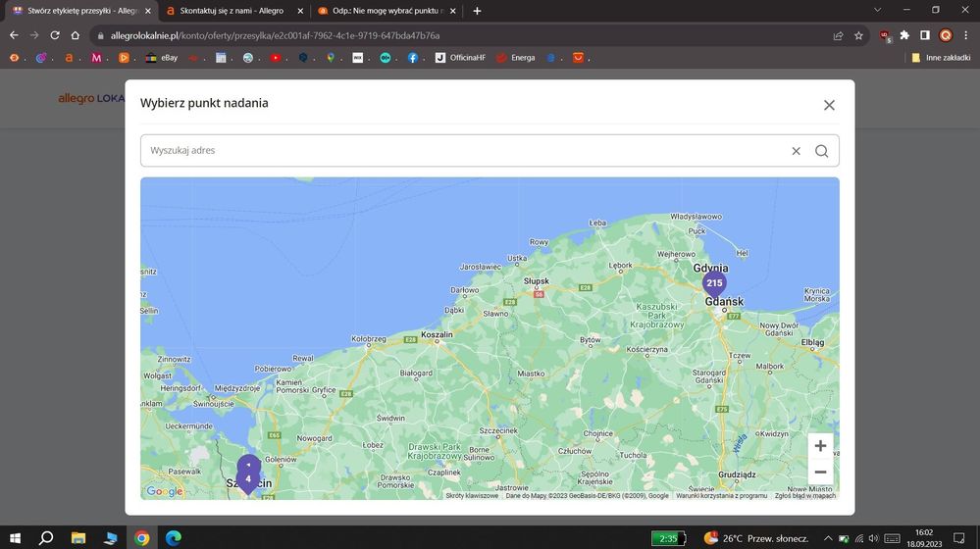Switch to 'Skontaktuj się z nami' tab

(232, 11)
